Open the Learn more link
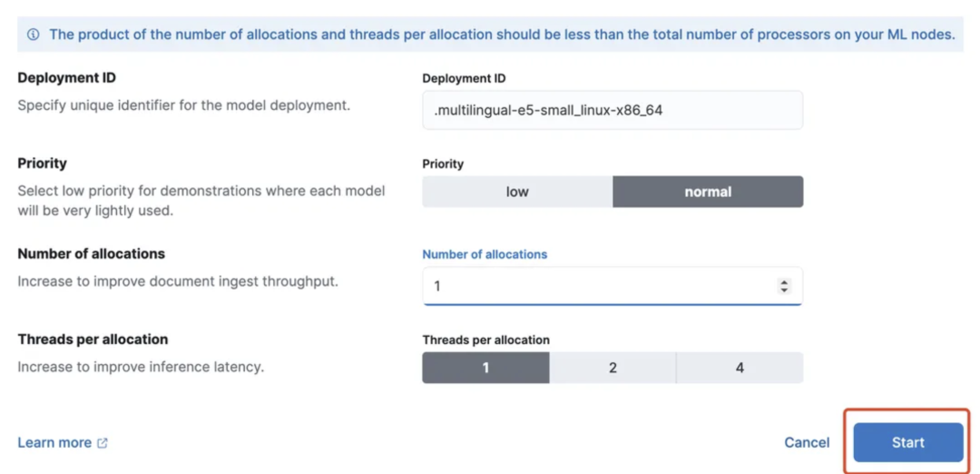 (54, 443)
